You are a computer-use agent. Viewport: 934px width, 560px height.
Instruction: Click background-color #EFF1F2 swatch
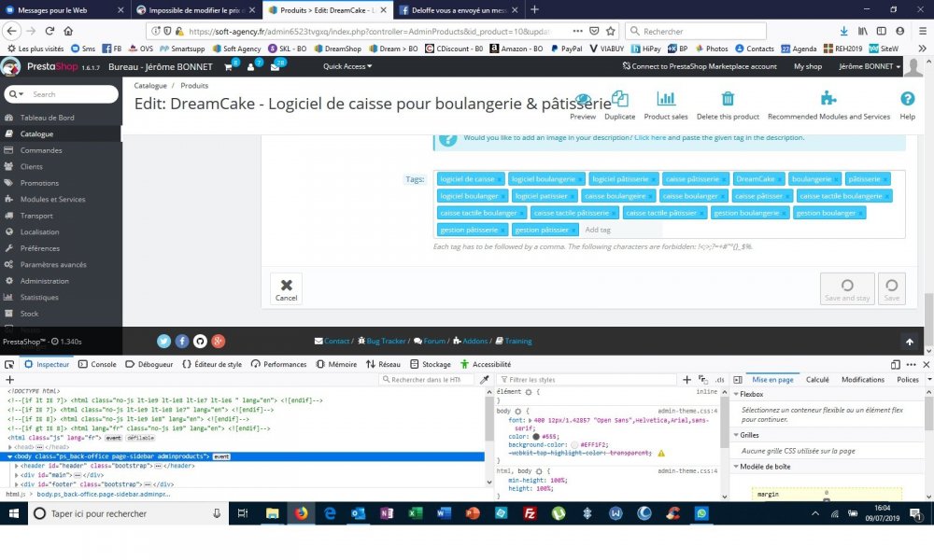click(x=574, y=444)
